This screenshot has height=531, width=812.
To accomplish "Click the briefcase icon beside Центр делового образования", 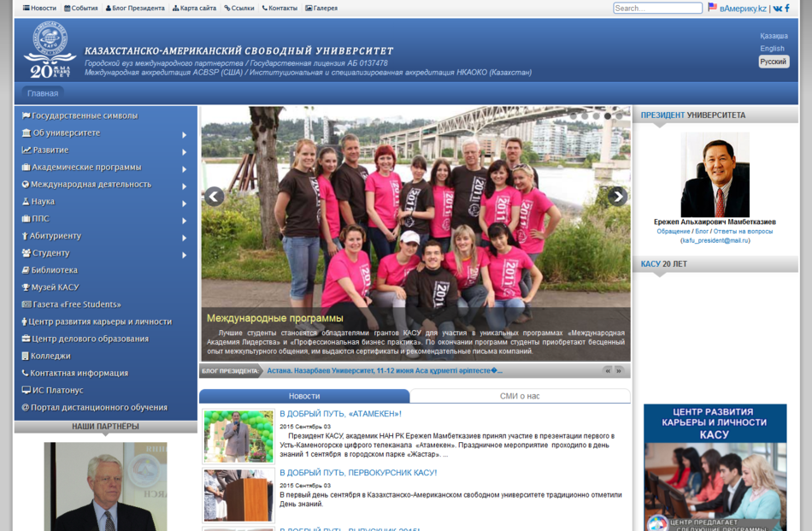I will 26,339.
